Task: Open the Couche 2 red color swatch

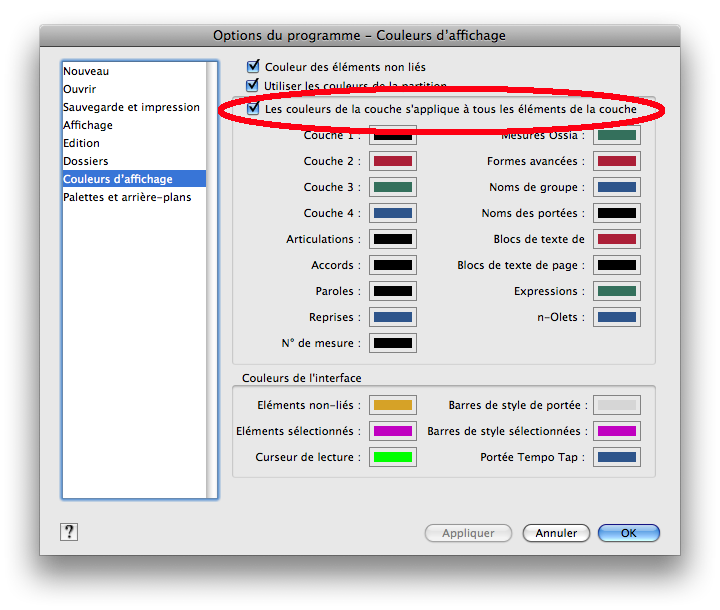Action: click(393, 161)
